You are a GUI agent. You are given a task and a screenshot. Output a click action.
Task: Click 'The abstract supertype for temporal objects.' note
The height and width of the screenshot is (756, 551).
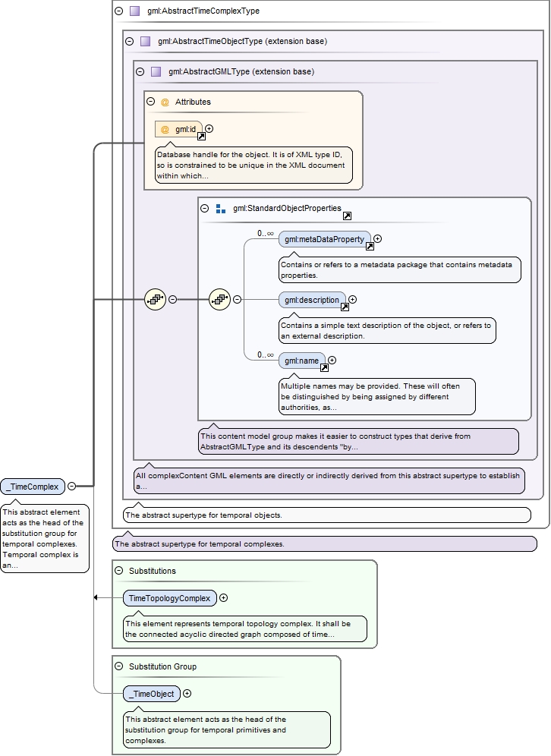(327, 515)
